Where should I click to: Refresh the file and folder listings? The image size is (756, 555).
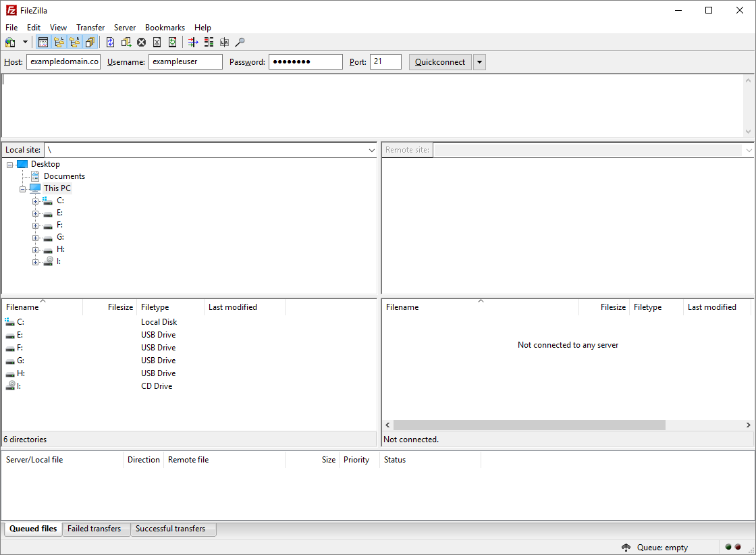110,42
